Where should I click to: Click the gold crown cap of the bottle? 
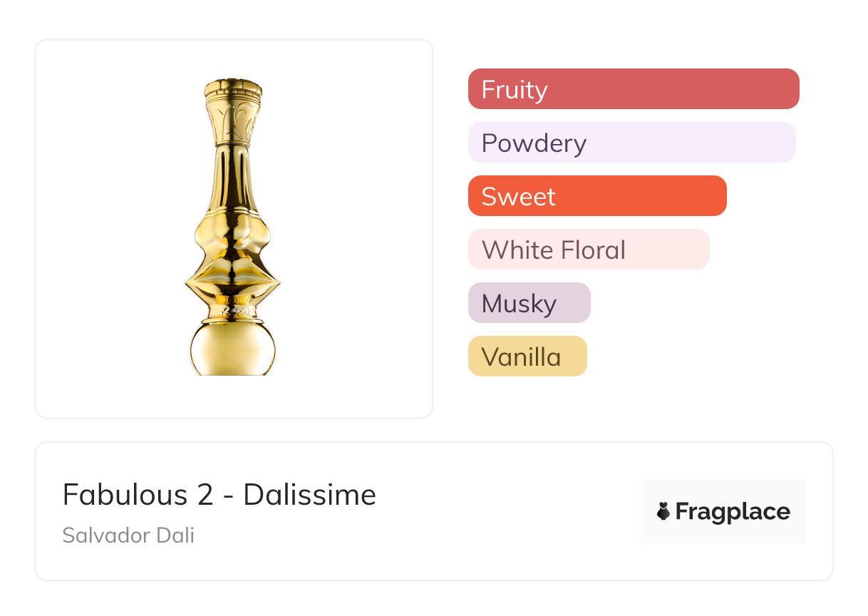pos(233,88)
